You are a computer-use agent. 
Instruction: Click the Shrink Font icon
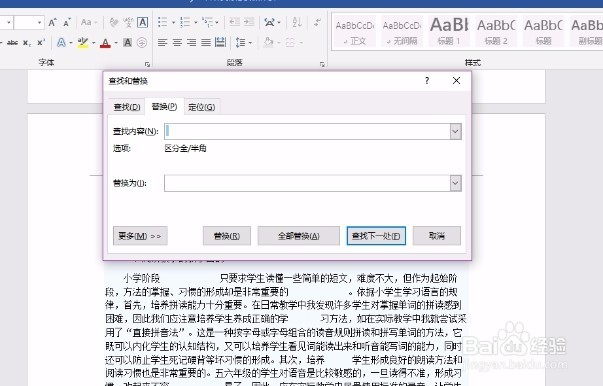[67, 22]
